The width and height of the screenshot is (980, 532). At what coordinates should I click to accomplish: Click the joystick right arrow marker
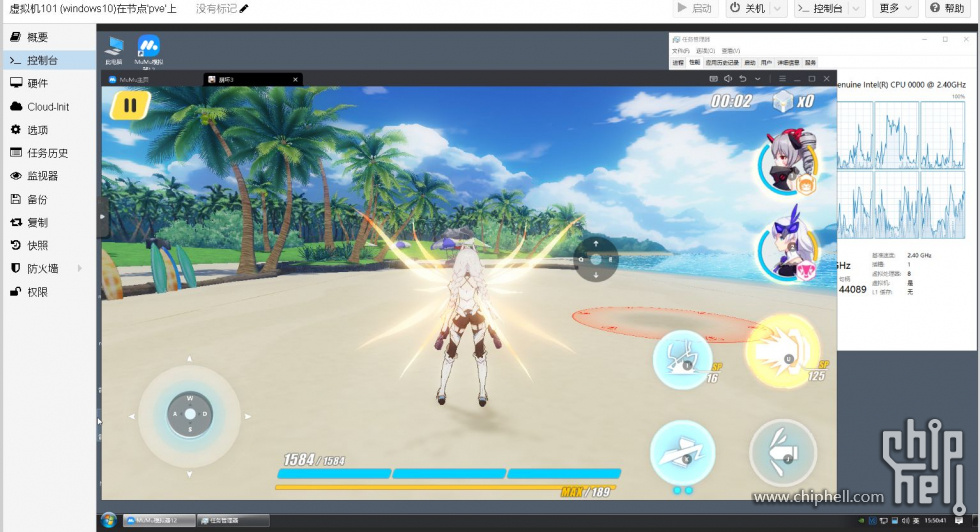248,416
